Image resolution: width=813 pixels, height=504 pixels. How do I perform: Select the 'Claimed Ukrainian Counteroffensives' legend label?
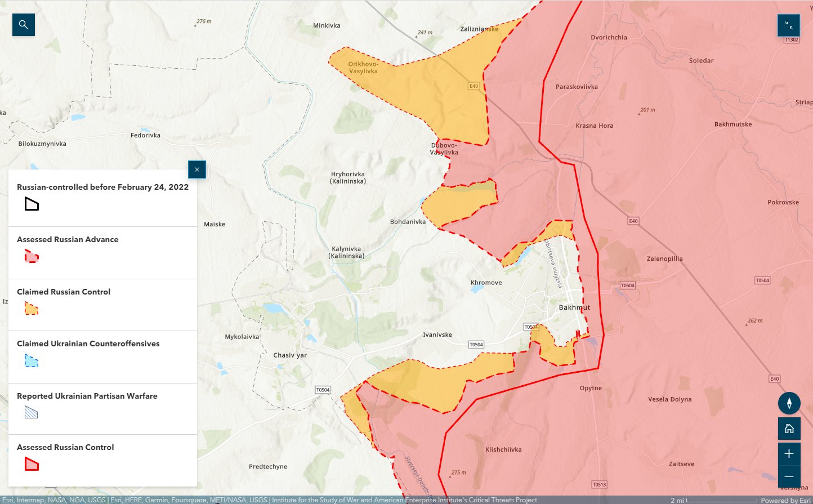[x=88, y=344]
